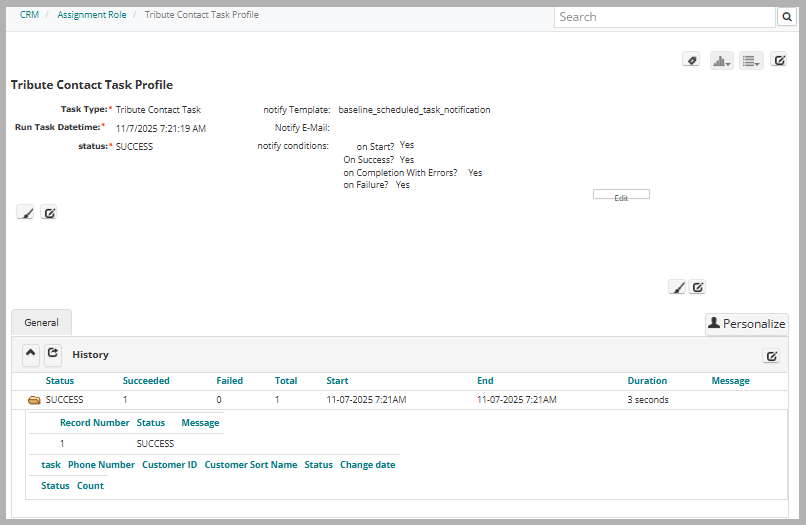Screen dimensions: 806x525
Task: Click the Phone Number column header
Action: point(101,465)
